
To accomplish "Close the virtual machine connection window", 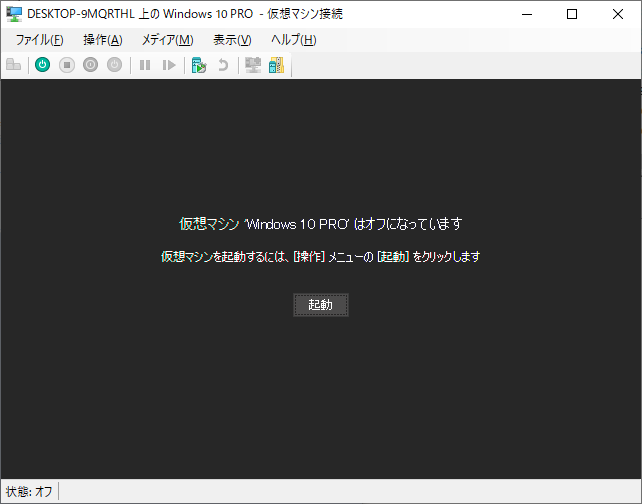I will [618, 14].
